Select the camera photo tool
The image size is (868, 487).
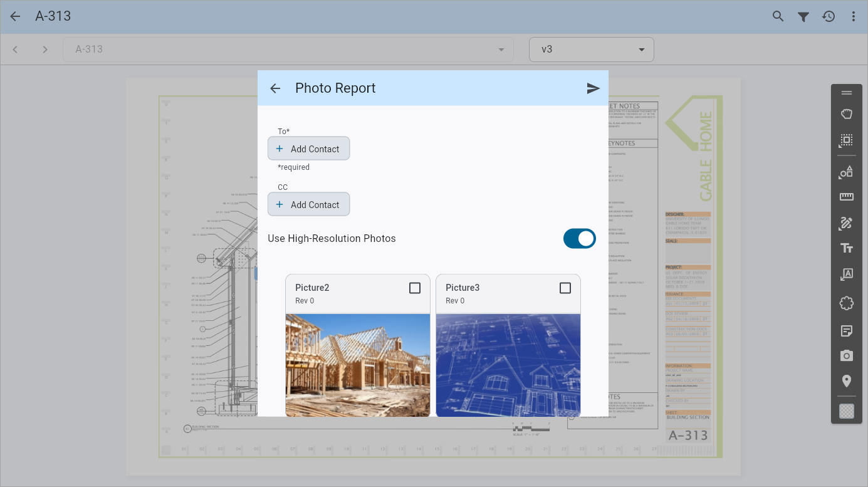point(847,355)
